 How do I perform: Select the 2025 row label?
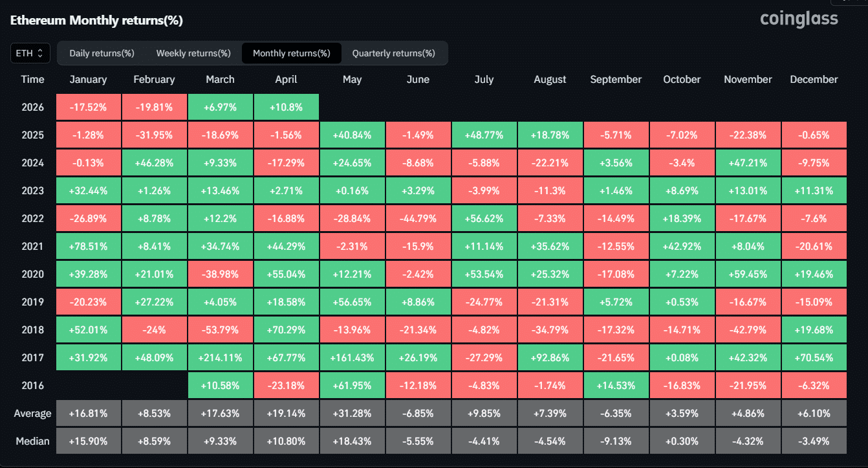(32, 135)
